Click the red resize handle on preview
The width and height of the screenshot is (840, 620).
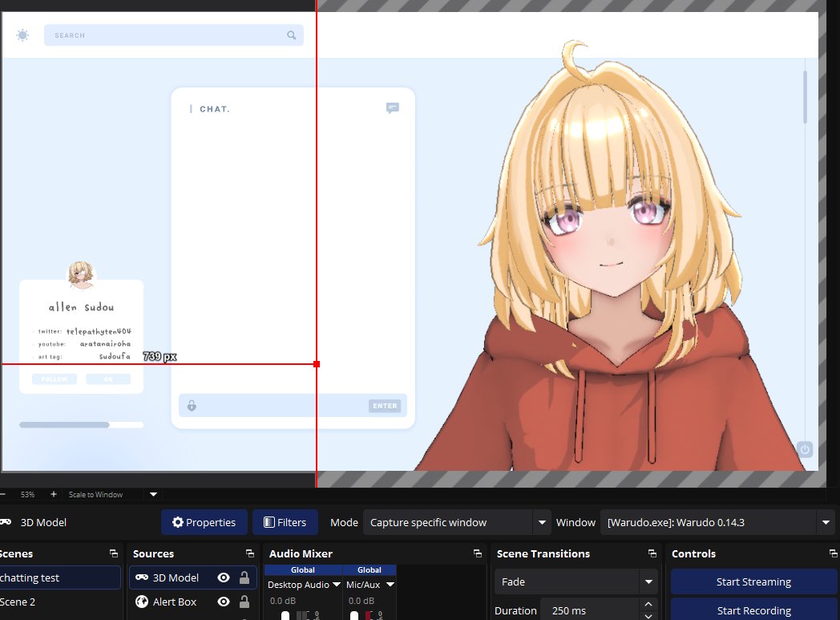click(317, 364)
